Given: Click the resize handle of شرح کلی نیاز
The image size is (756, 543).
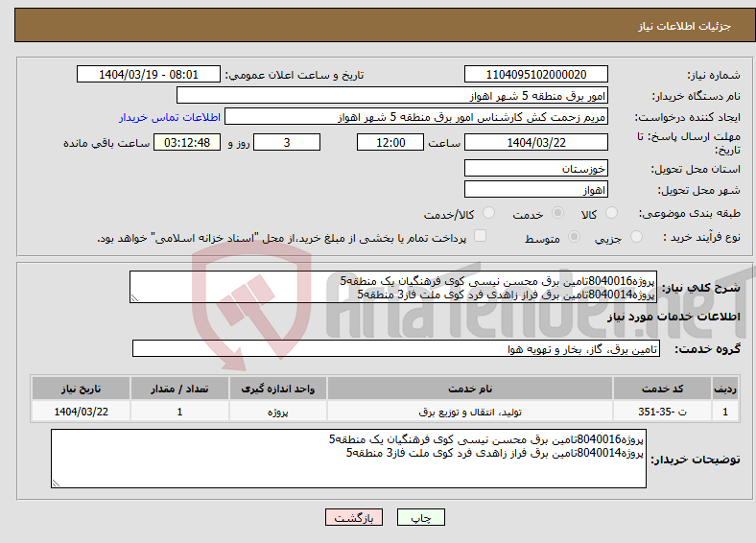Looking at the screenshot, I should [x=134, y=298].
